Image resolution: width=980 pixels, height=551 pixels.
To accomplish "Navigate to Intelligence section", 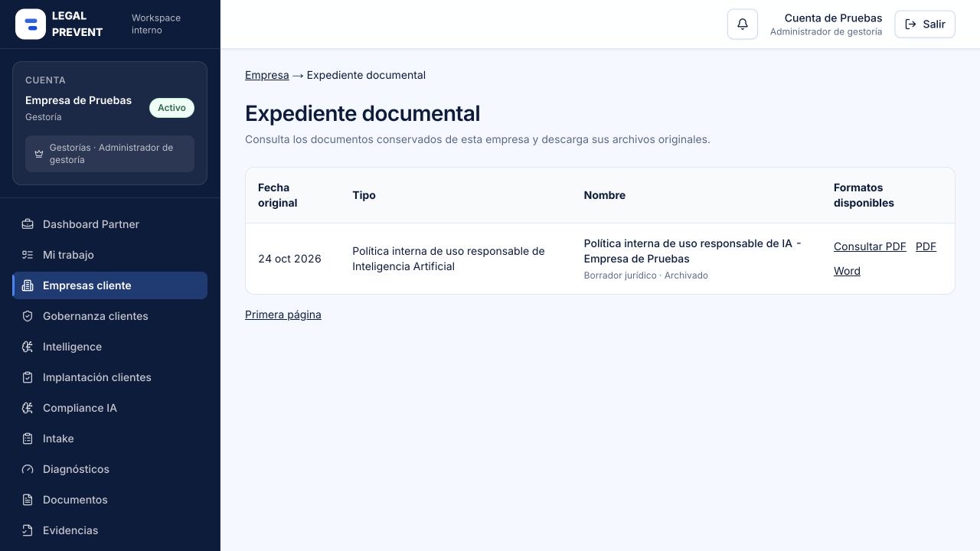I will [110, 347].
